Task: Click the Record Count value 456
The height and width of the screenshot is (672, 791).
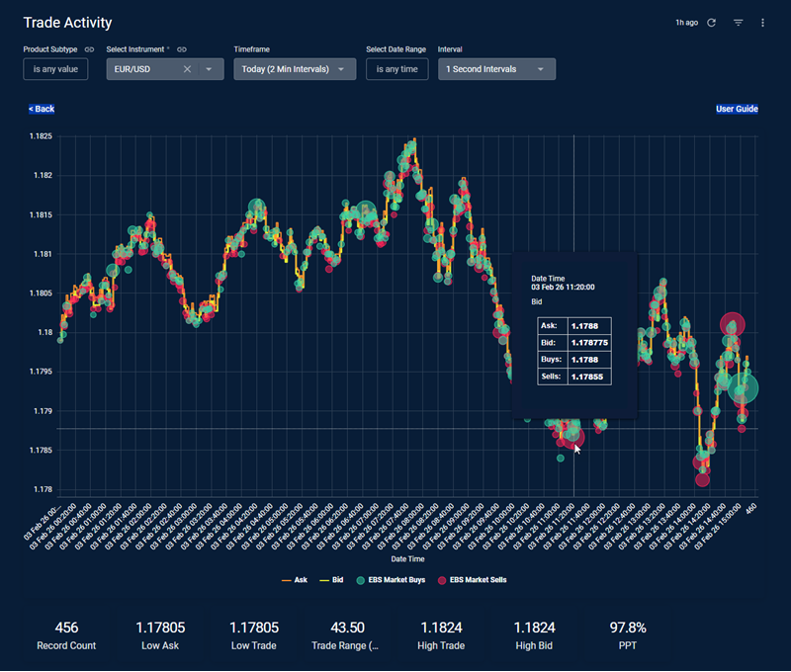Action: tap(66, 628)
